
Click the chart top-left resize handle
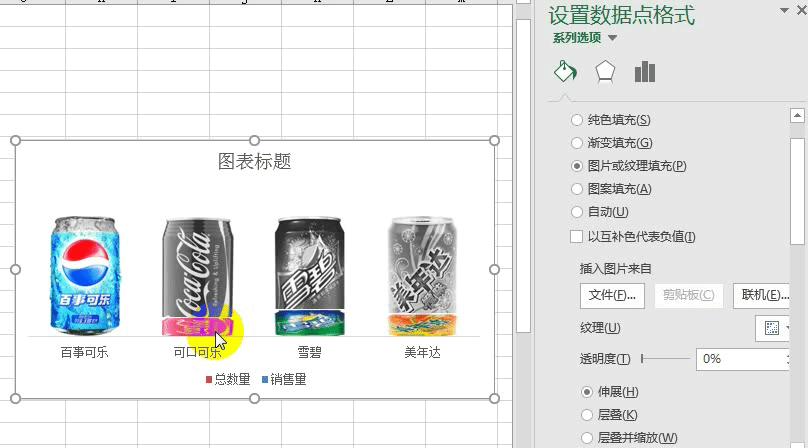15,141
